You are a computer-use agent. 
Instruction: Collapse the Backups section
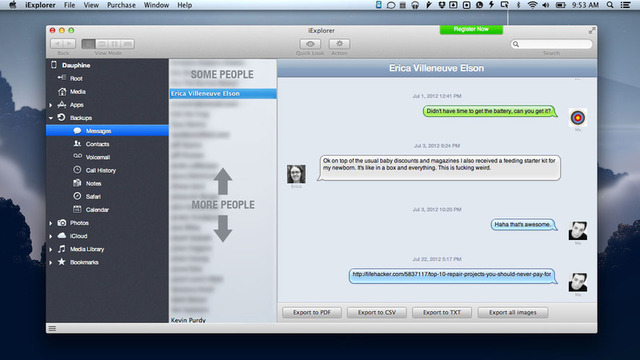[51, 118]
